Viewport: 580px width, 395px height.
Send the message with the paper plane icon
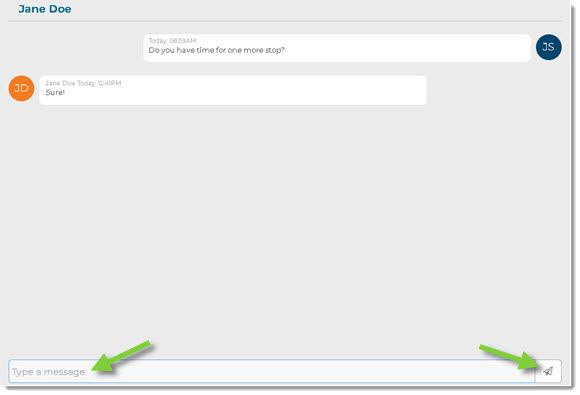pos(548,371)
